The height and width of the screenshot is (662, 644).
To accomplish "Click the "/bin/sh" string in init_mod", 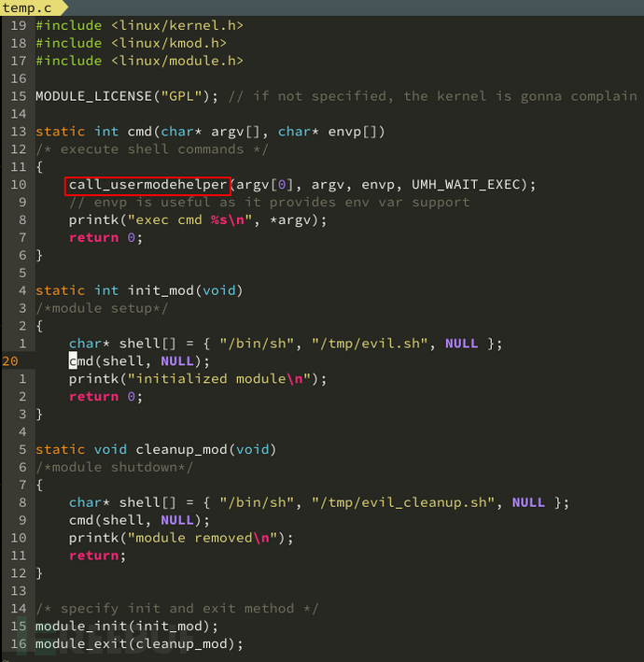I will 256,345.
